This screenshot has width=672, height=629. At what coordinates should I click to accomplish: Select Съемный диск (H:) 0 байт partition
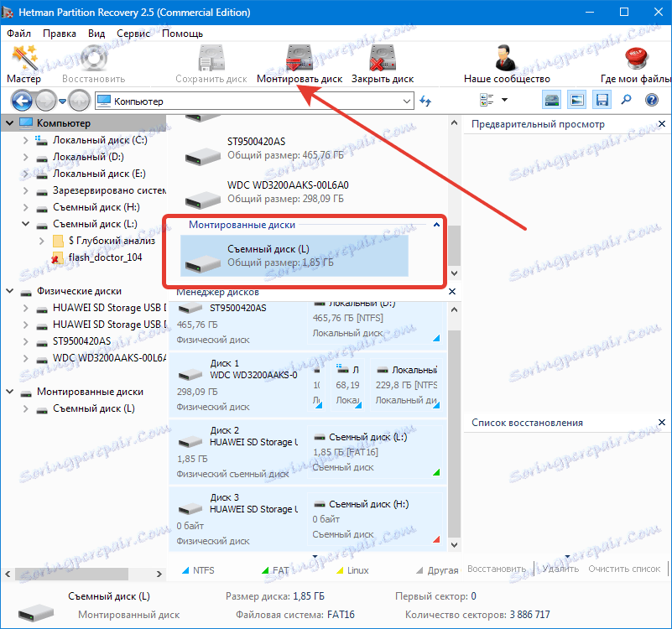[375, 519]
